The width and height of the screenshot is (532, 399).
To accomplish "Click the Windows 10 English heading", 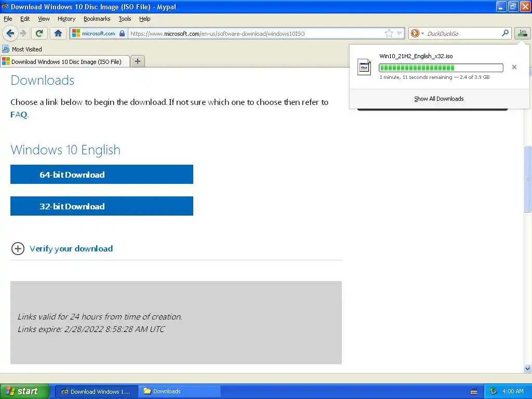I will pos(65,150).
